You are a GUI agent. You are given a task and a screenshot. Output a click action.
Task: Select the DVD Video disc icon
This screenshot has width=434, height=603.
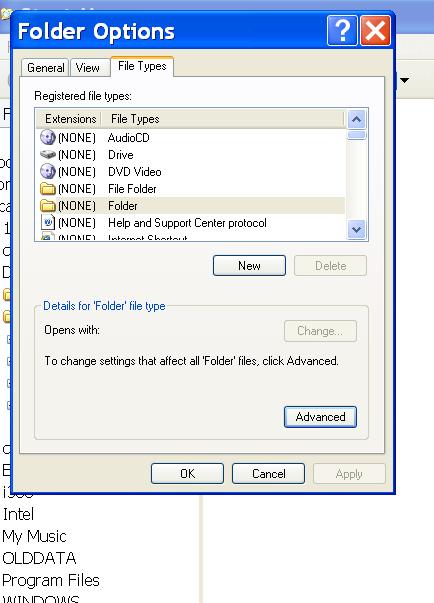coord(48,172)
